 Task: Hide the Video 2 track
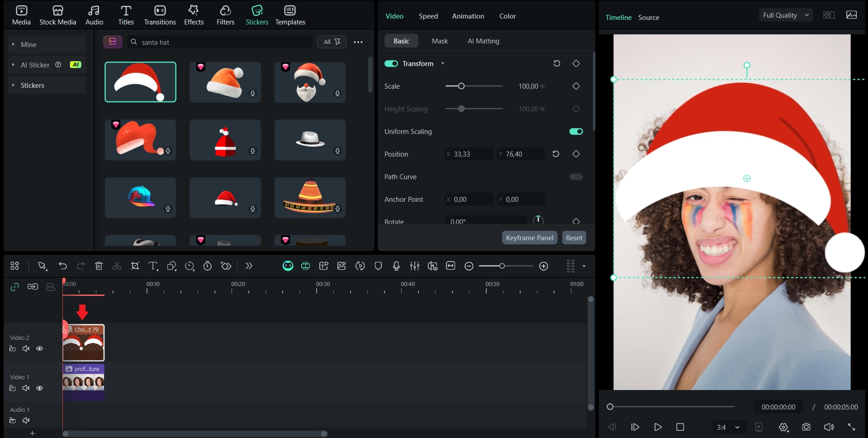(x=40, y=348)
